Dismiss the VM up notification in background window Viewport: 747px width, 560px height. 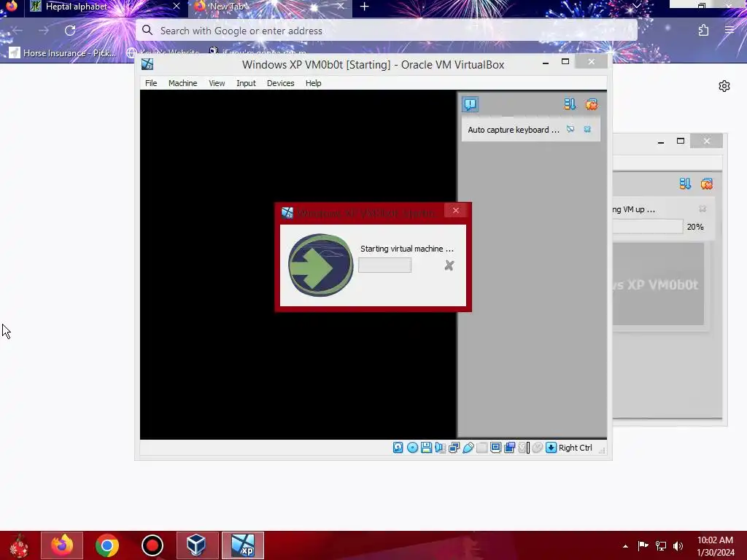[703, 209]
